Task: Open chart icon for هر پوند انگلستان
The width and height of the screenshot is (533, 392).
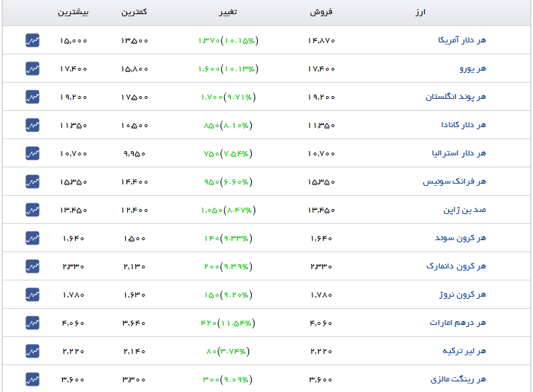Action: point(33,97)
